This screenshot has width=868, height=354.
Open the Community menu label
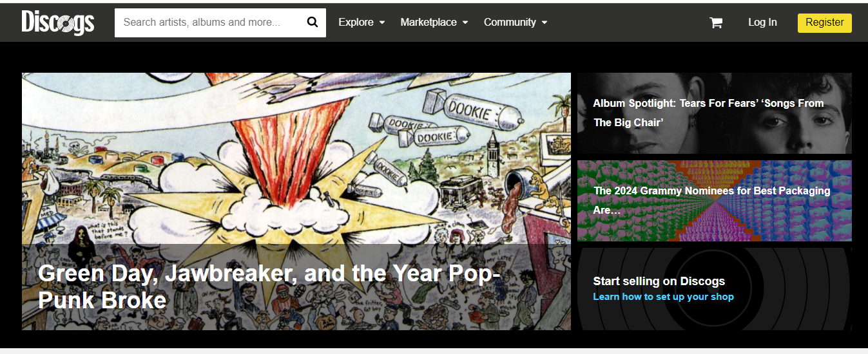(510, 22)
